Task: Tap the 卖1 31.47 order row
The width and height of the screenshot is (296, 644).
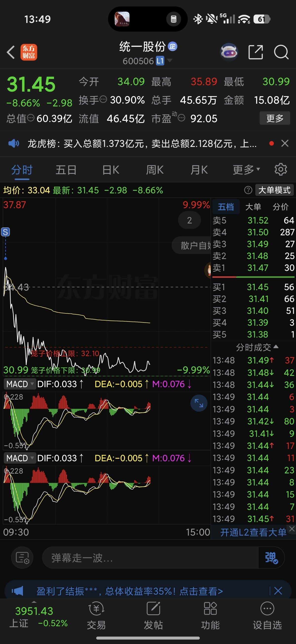Action: coord(253,268)
